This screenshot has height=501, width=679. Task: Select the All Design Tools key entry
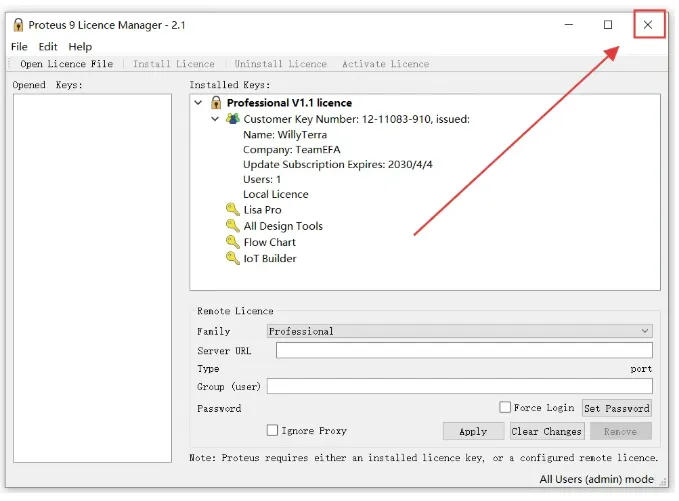click(x=283, y=226)
